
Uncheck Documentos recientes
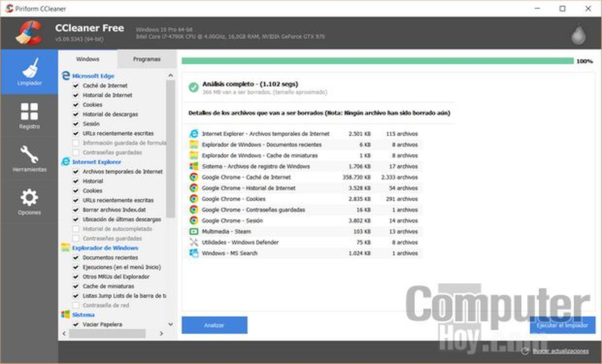[x=76, y=258]
